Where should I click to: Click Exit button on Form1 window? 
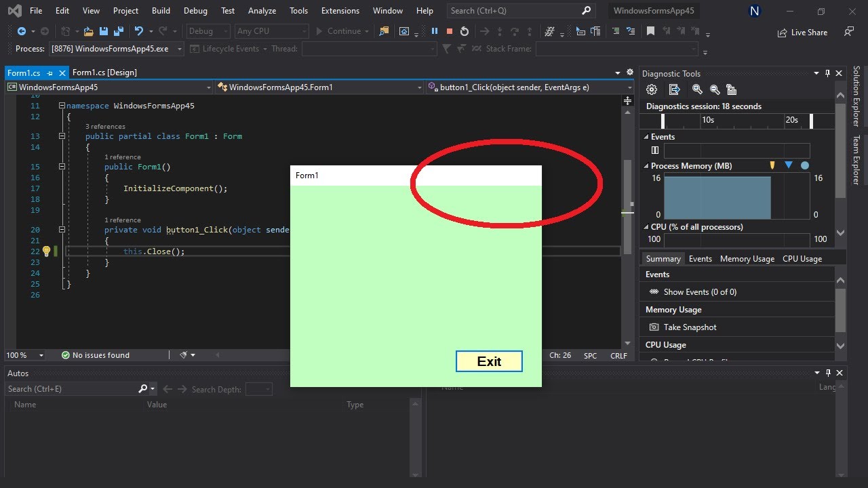tap(489, 361)
